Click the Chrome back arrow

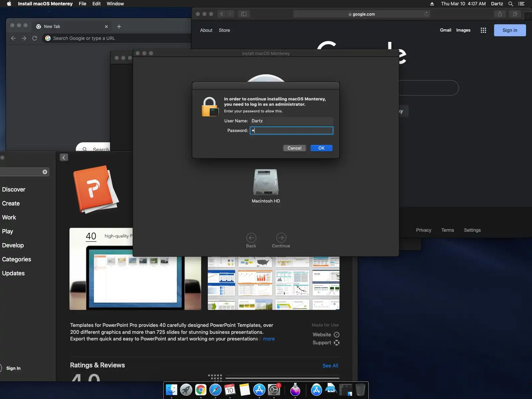coord(13,38)
